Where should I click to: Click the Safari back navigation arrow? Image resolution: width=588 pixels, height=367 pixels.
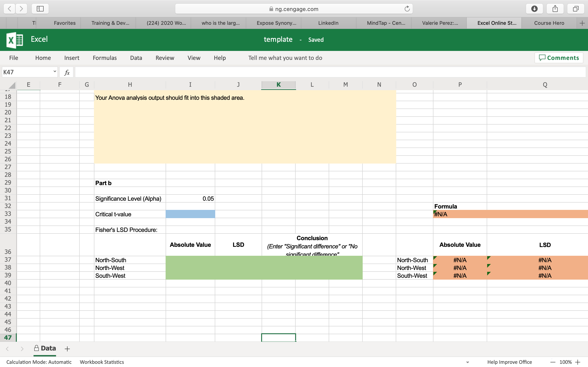(9, 9)
